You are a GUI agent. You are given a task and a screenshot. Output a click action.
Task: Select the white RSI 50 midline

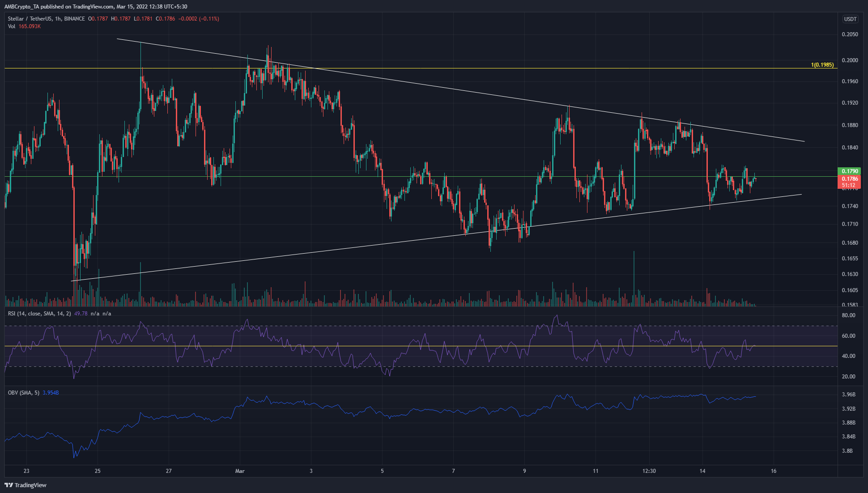click(x=421, y=346)
